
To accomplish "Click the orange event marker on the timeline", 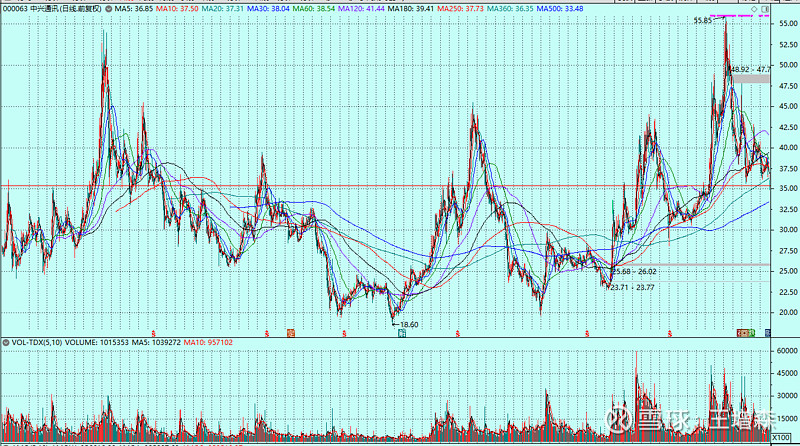I will click(291, 332).
